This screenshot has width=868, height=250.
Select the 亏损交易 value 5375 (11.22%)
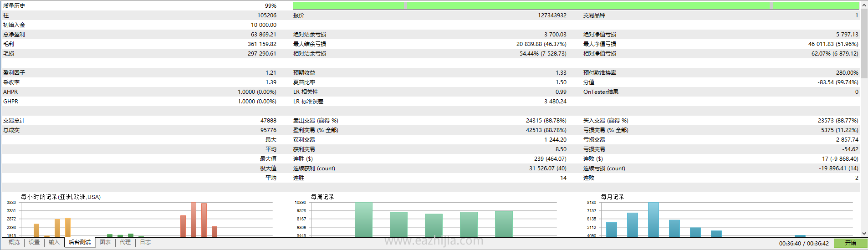[840, 130]
